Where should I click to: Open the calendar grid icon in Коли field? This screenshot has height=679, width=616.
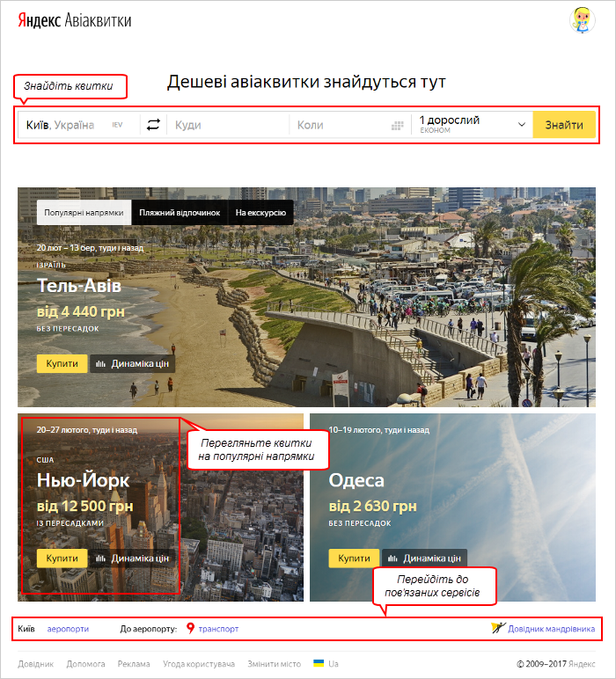point(397,126)
